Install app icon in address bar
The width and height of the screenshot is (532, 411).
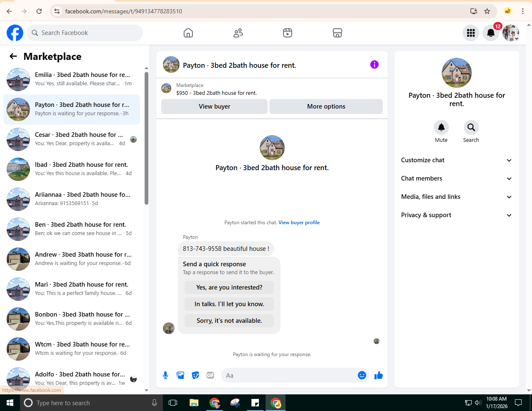tap(474, 11)
